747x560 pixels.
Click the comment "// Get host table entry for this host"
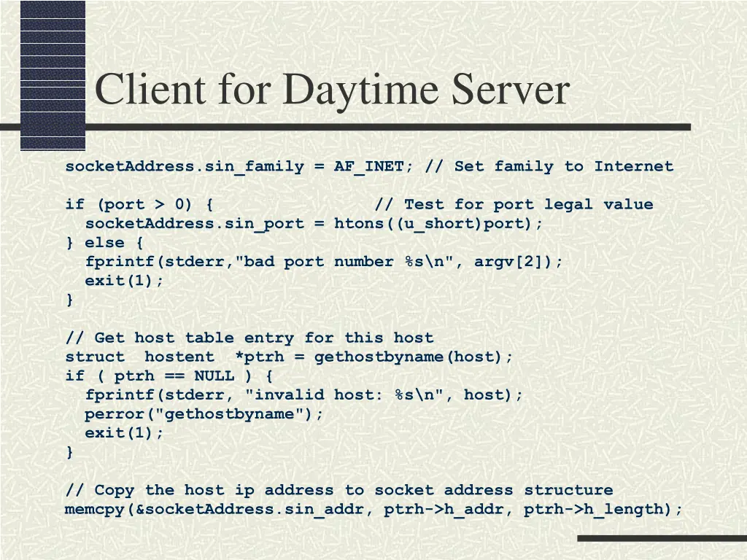tap(249, 338)
